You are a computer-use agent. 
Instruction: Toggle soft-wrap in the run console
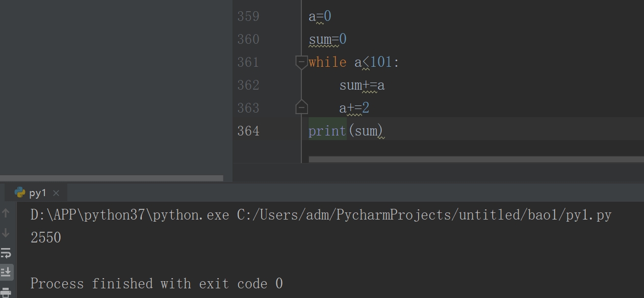(6, 253)
